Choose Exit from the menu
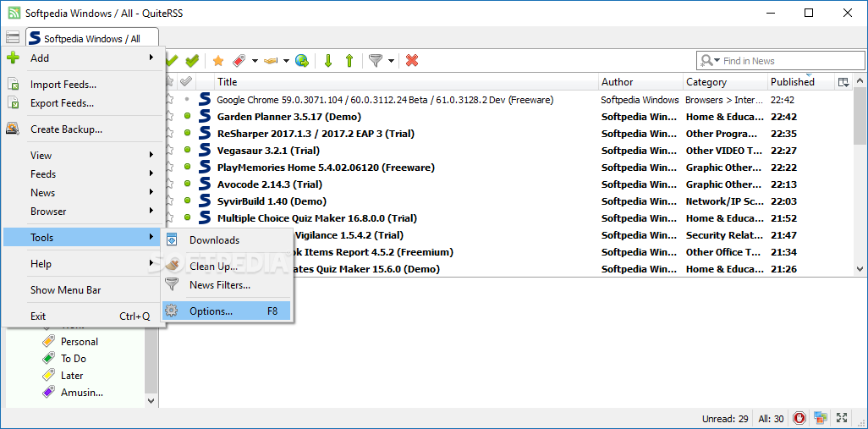 83,316
